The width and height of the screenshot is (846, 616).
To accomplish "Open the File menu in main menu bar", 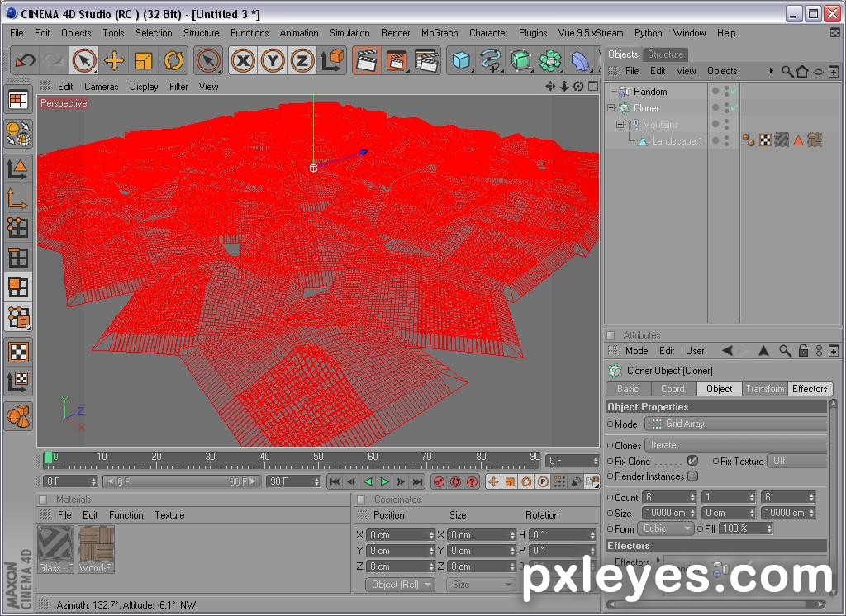I will coord(17,33).
